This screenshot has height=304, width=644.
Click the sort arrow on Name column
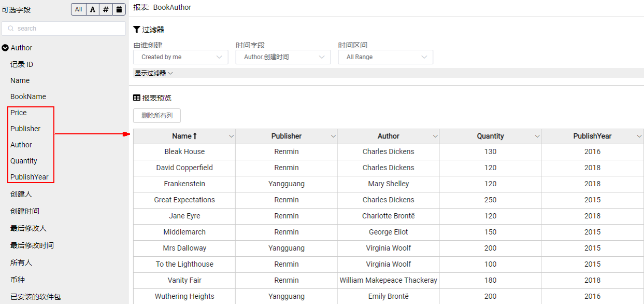click(x=195, y=136)
